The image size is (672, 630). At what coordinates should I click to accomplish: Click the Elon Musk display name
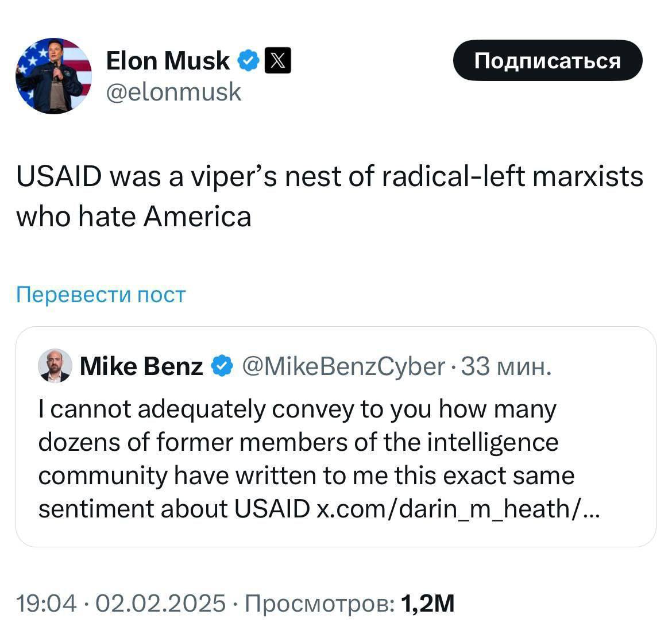coord(167,60)
